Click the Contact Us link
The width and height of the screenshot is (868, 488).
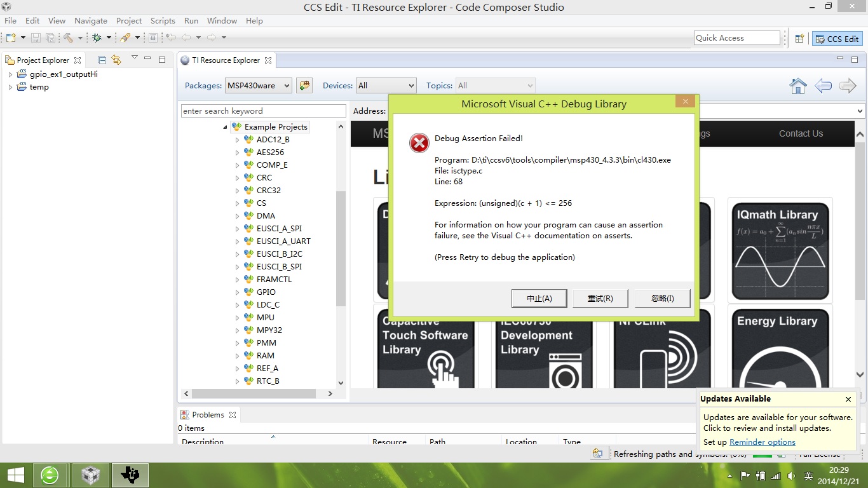(801, 133)
